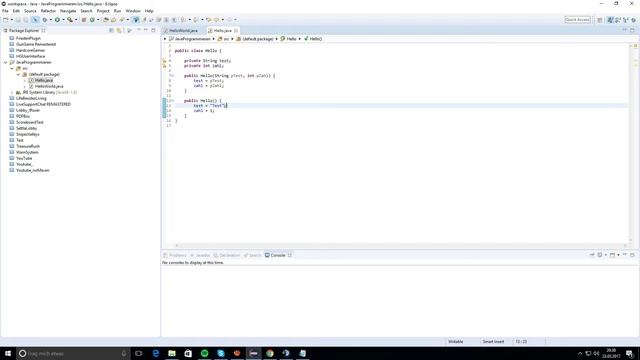Collapse the (default package) node

click(x=18, y=74)
